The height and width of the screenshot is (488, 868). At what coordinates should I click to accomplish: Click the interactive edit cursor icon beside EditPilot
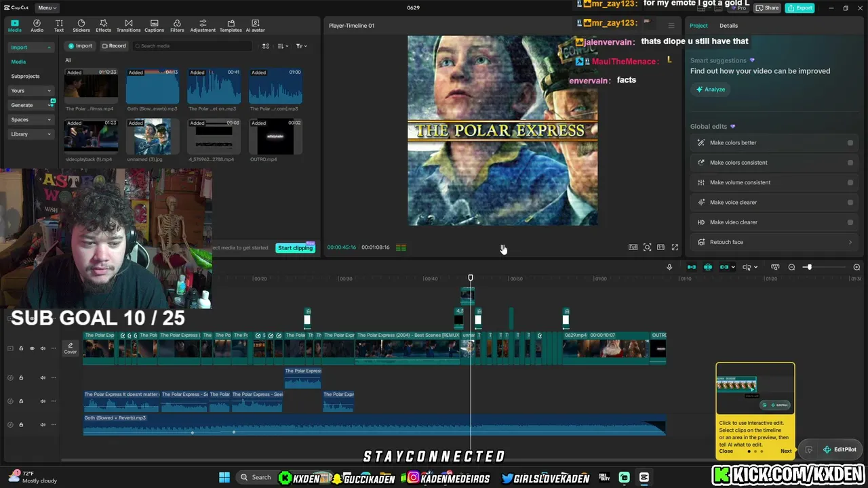point(809,449)
